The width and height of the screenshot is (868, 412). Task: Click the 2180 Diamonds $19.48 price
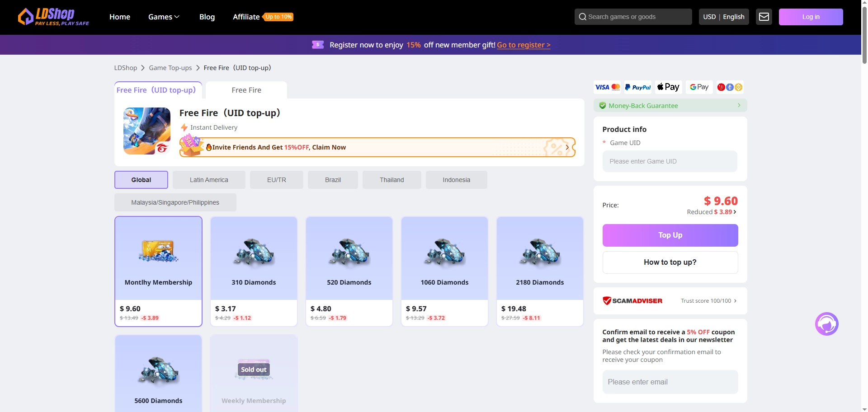(x=514, y=309)
